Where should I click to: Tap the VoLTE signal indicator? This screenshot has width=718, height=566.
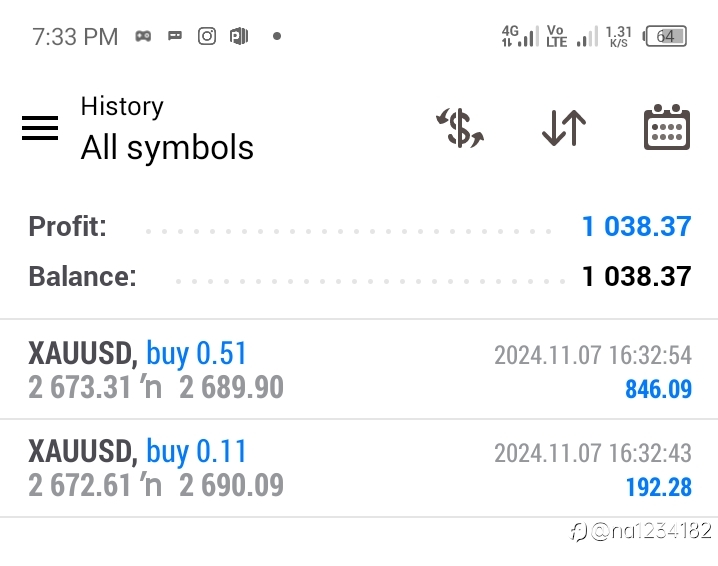(x=572, y=36)
